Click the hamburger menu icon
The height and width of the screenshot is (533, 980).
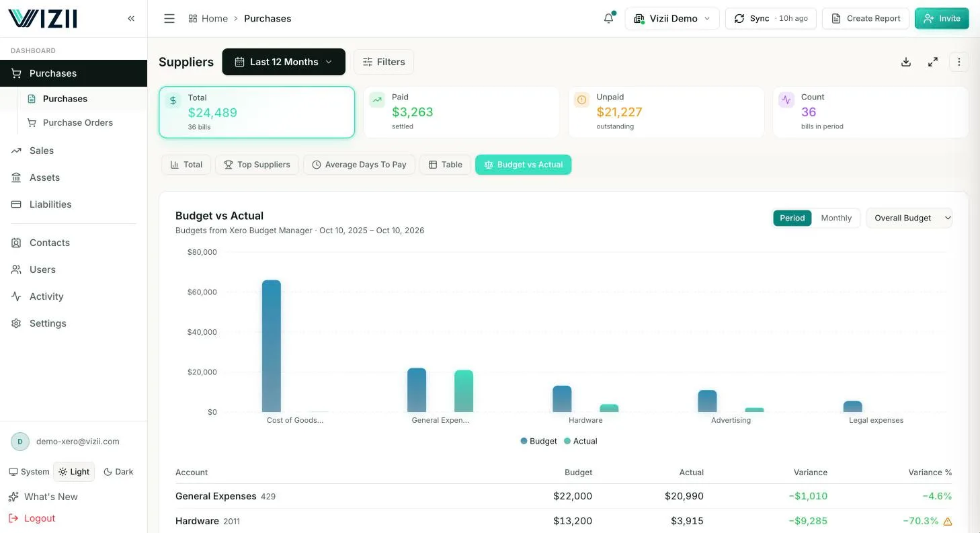pos(169,19)
